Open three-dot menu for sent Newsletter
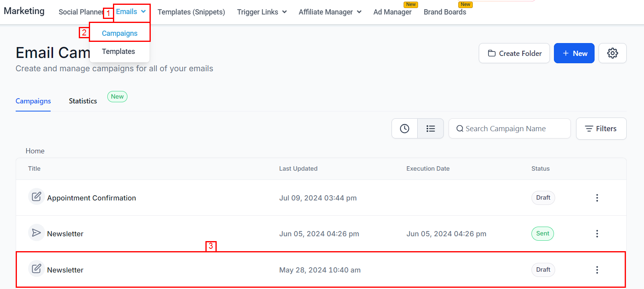The height and width of the screenshot is (289, 644). [597, 233]
